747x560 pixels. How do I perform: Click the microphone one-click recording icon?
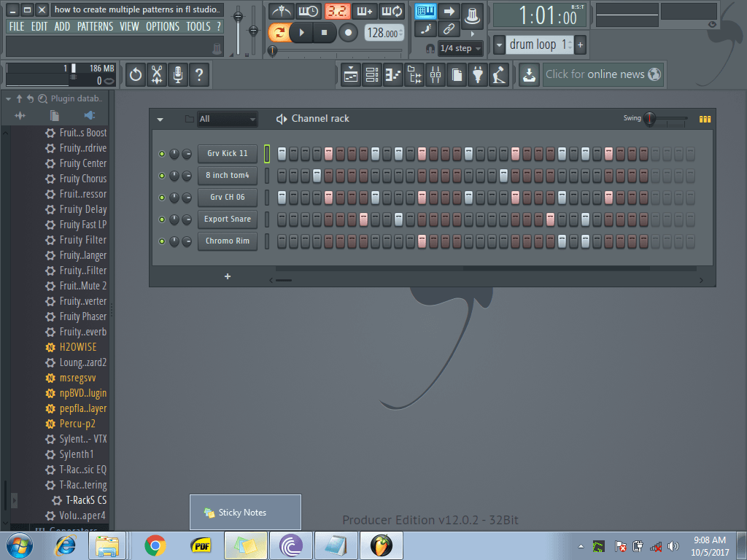[x=177, y=74]
